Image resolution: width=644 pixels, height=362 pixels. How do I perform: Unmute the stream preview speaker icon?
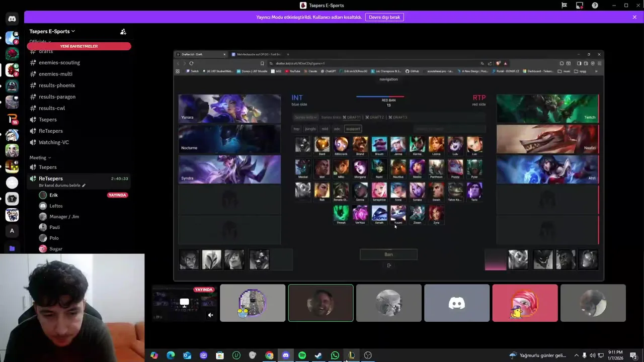click(x=211, y=315)
